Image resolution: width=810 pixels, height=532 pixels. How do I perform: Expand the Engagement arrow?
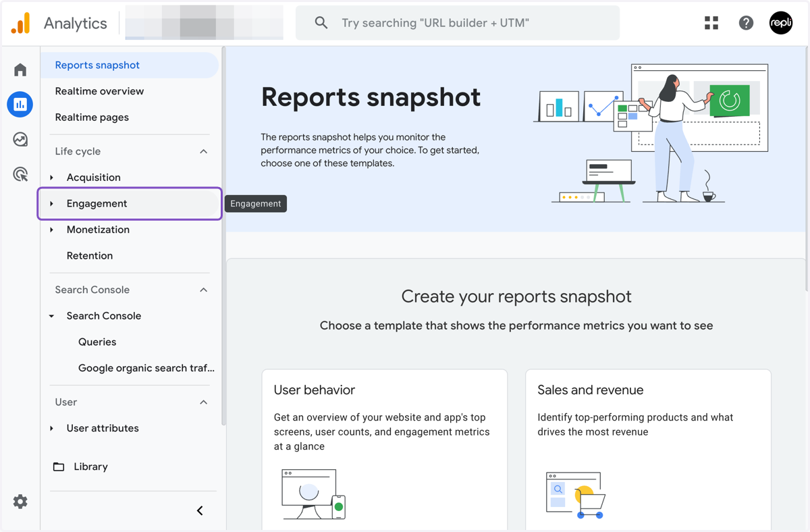pyautogui.click(x=52, y=204)
